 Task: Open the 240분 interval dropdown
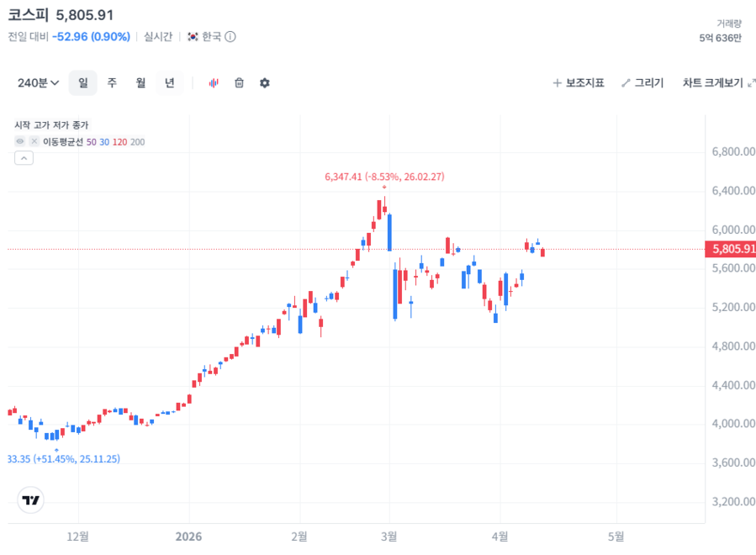[38, 82]
